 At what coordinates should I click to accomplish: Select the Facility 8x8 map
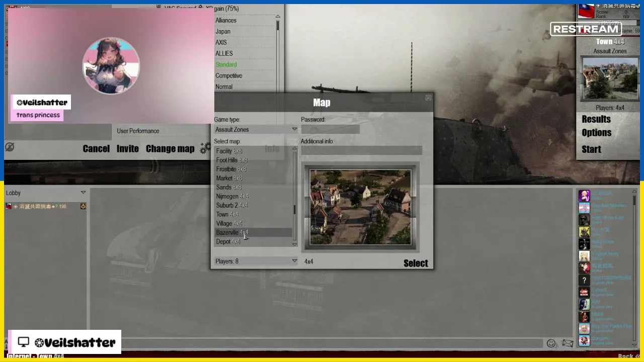253,151
